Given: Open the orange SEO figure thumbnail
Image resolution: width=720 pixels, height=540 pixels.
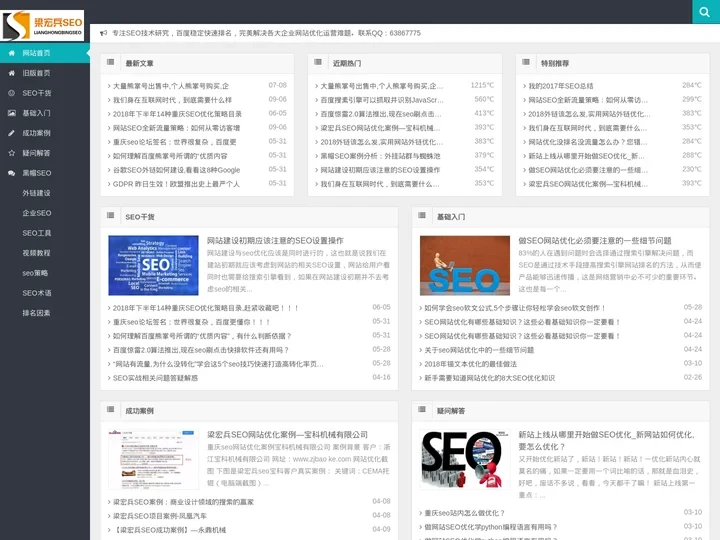Looking at the screenshot, I should pyautogui.click(x=465, y=265).
